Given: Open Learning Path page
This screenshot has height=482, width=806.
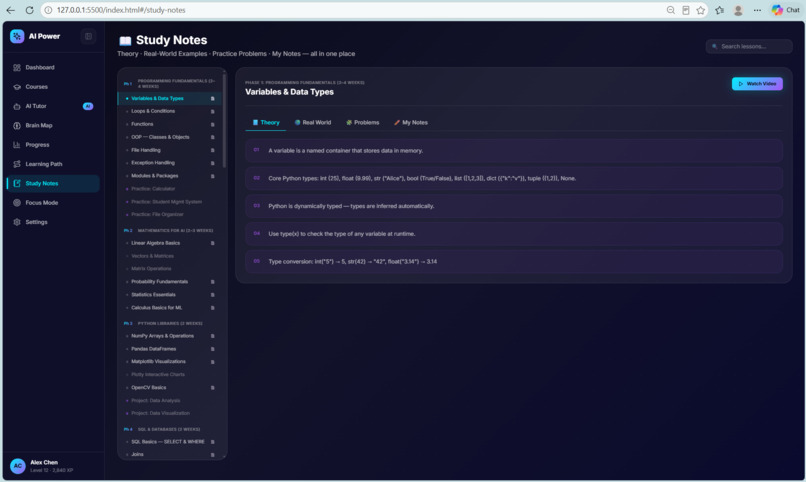Looking at the screenshot, I should pyautogui.click(x=53, y=164).
